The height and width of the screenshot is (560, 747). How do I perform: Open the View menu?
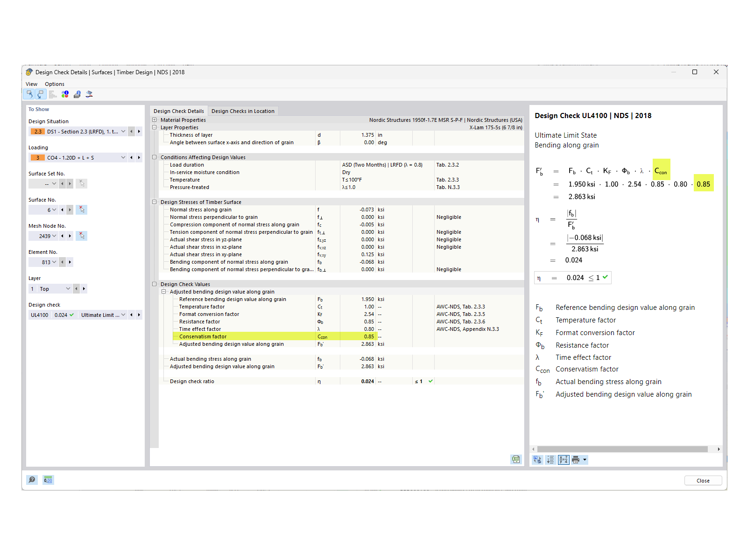pyautogui.click(x=32, y=84)
